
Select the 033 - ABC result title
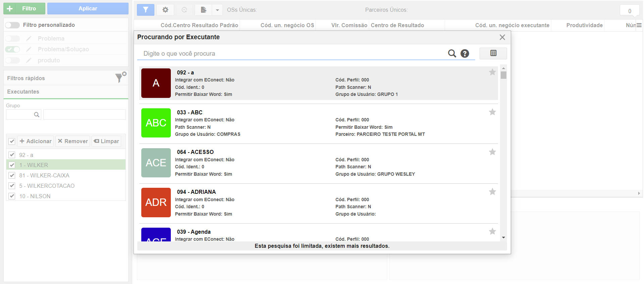pyautogui.click(x=190, y=112)
